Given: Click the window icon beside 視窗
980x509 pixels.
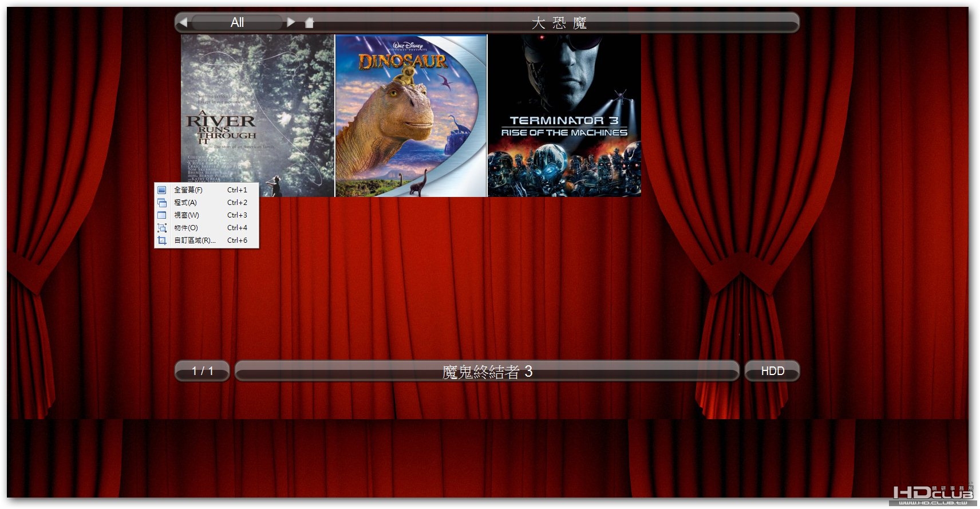Looking at the screenshot, I should tap(162, 215).
